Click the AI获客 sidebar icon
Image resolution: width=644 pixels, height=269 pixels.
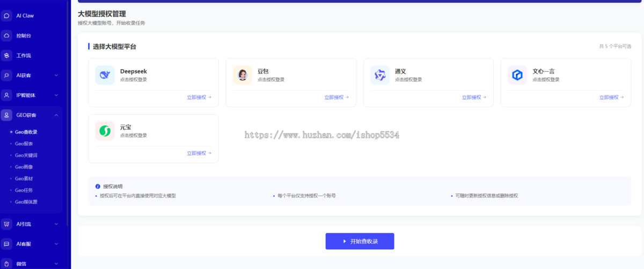tap(6, 75)
